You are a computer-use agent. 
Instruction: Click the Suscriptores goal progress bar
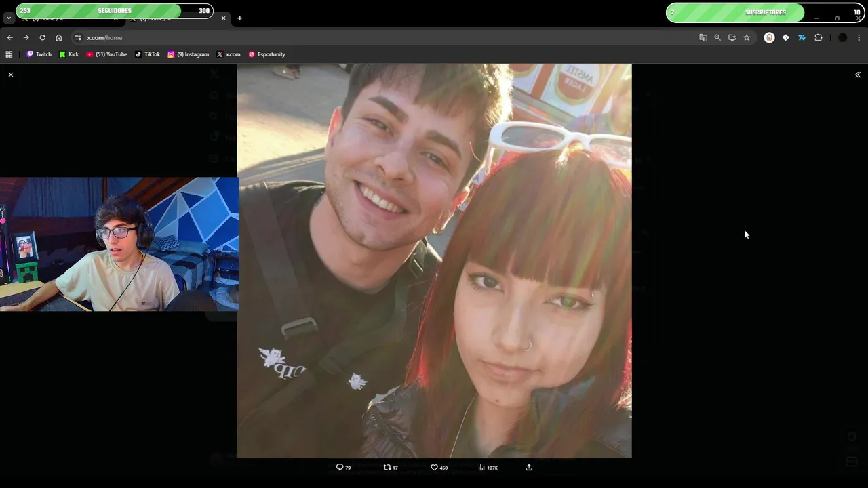pos(766,12)
